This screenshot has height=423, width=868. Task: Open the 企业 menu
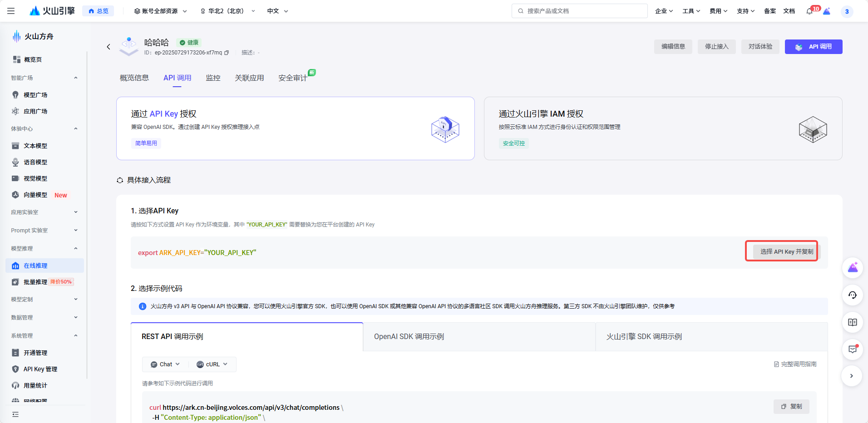coord(664,11)
